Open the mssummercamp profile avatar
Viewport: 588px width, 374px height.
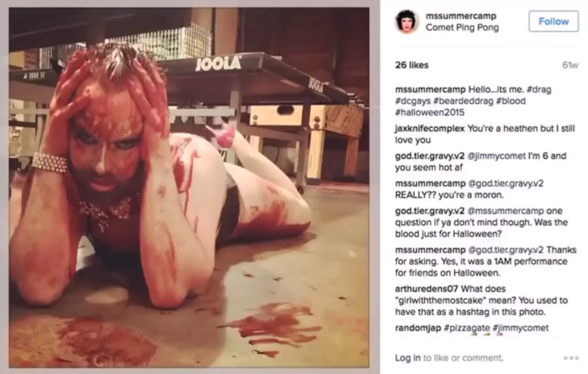(x=407, y=21)
